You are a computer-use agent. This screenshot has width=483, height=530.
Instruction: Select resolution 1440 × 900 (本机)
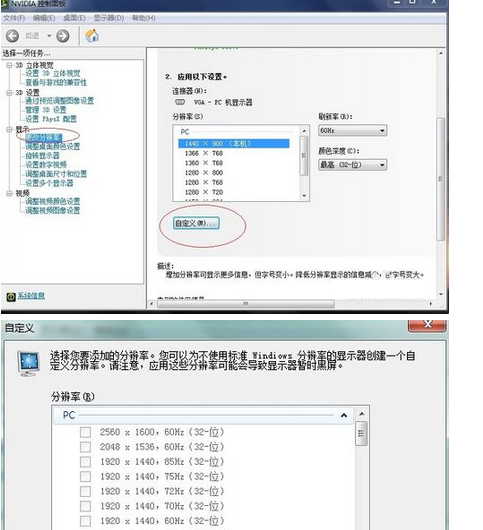point(234,144)
